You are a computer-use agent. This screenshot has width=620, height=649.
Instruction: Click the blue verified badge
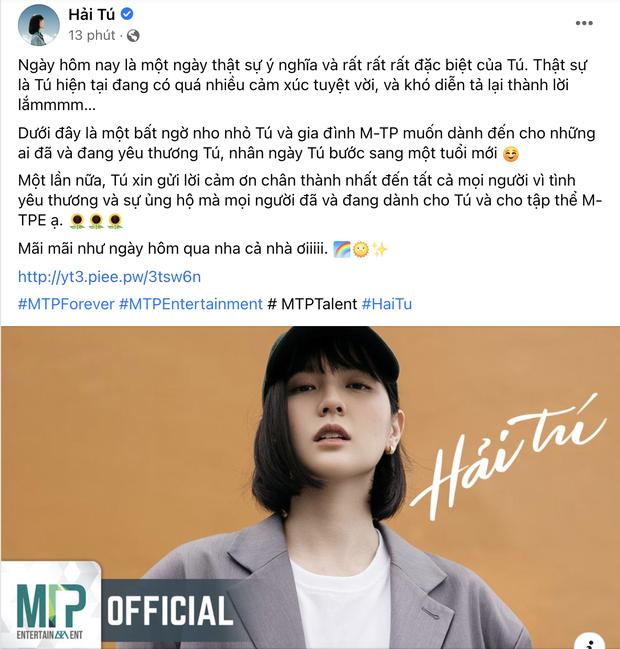(x=127, y=14)
